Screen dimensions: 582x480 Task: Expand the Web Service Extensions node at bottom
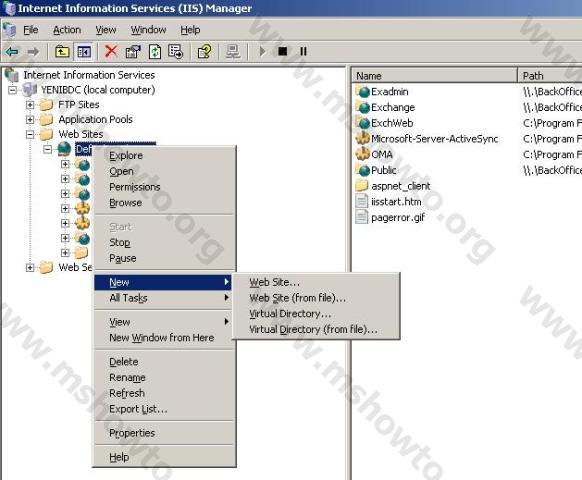30,267
